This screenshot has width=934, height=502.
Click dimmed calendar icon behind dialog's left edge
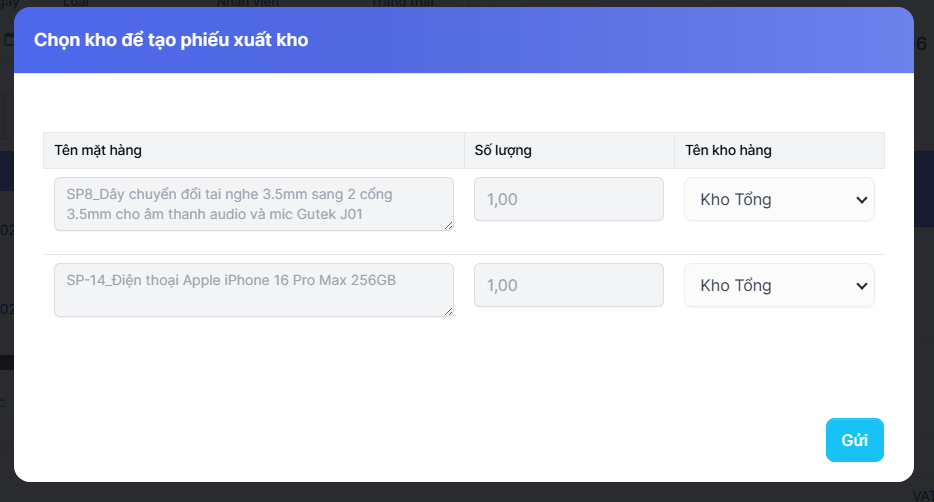coord(7,40)
